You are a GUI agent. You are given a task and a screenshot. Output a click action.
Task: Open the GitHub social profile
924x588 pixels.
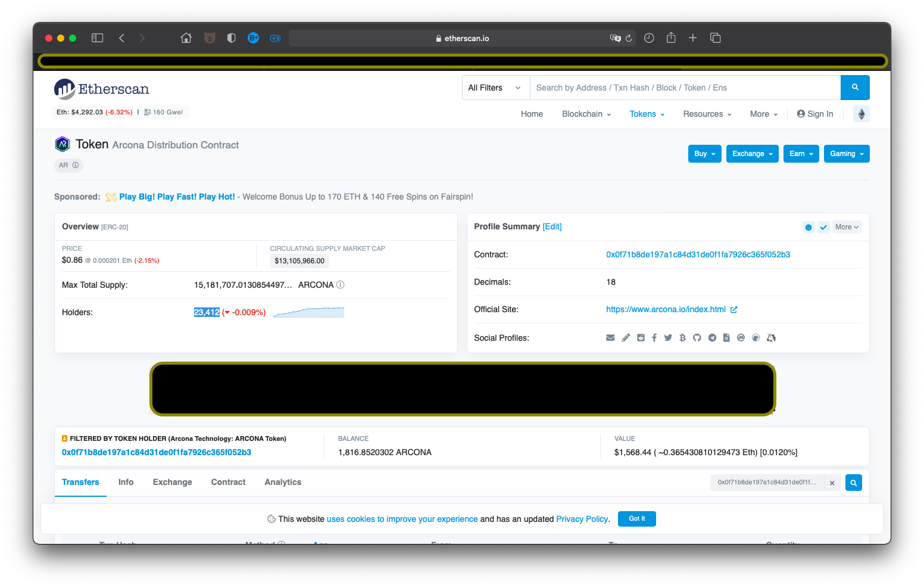coord(697,338)
